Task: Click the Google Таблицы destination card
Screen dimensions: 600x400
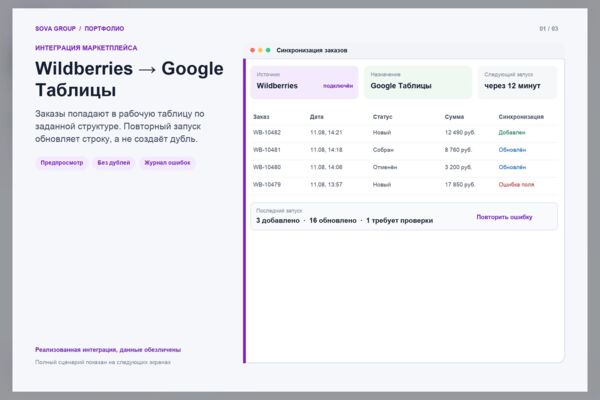Action: [x=418, y=82]
